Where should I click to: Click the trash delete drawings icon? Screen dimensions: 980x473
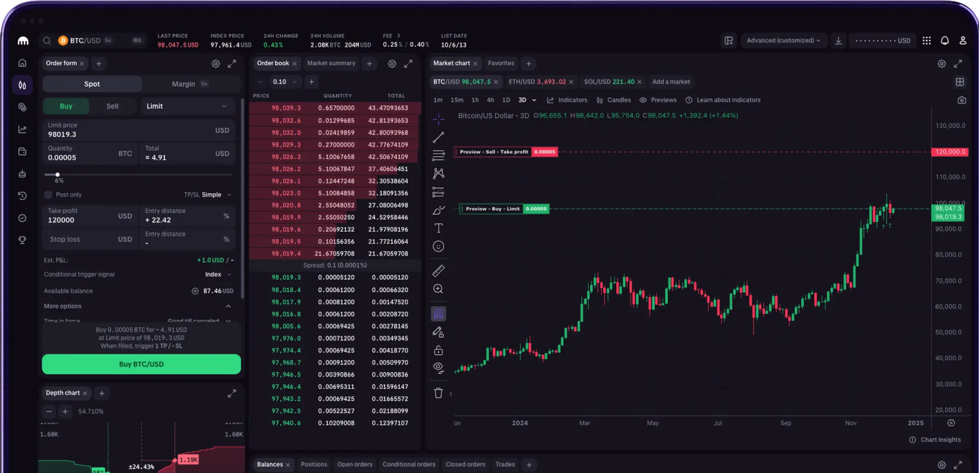(438, 393)
